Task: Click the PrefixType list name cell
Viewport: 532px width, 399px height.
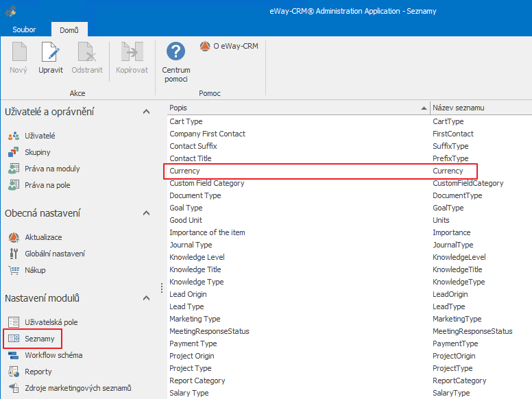Action: click(450, 158)
